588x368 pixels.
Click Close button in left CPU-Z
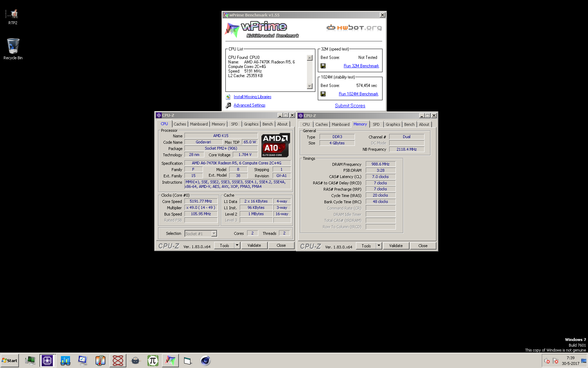tap(281, 245)
